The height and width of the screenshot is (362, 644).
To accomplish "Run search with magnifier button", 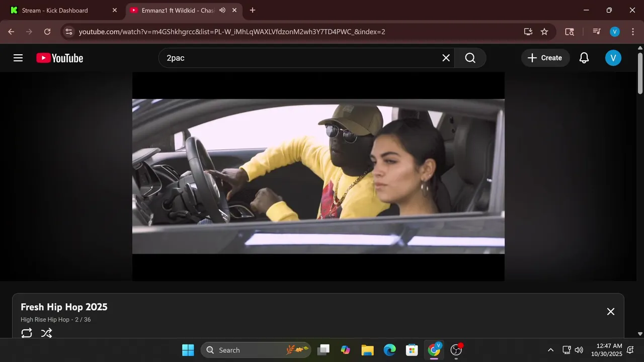I will click(470, 58).
